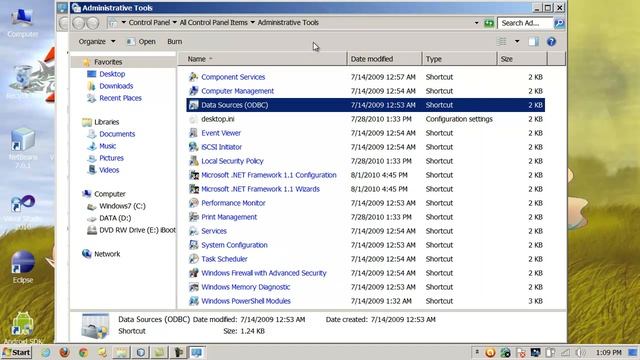Select Local Security Policy icon
Viewport: 640px width, 360px height.
click(x=193, y=161)
